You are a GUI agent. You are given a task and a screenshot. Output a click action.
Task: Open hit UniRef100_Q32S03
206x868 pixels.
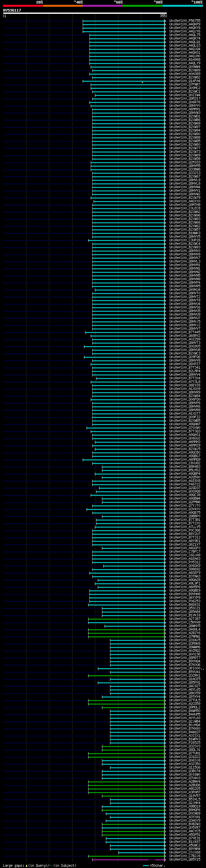(x=185, y=746)
